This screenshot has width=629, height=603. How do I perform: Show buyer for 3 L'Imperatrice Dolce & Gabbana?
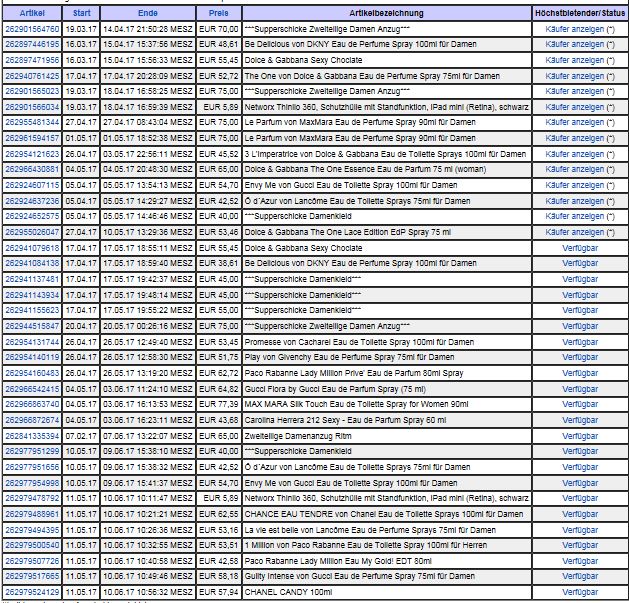(574, 154)
